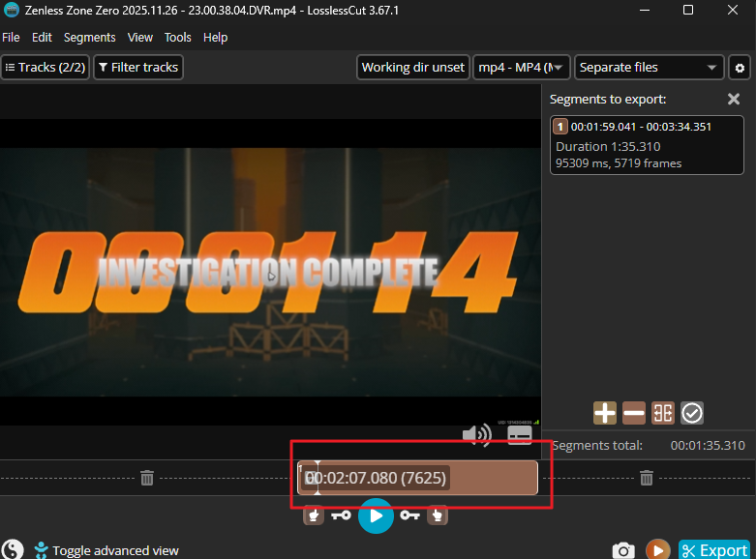Image resolution: width=756 pixels, height=559 pixels.
Task: Set cut end with right hand icon
Action: pos(438,515)
